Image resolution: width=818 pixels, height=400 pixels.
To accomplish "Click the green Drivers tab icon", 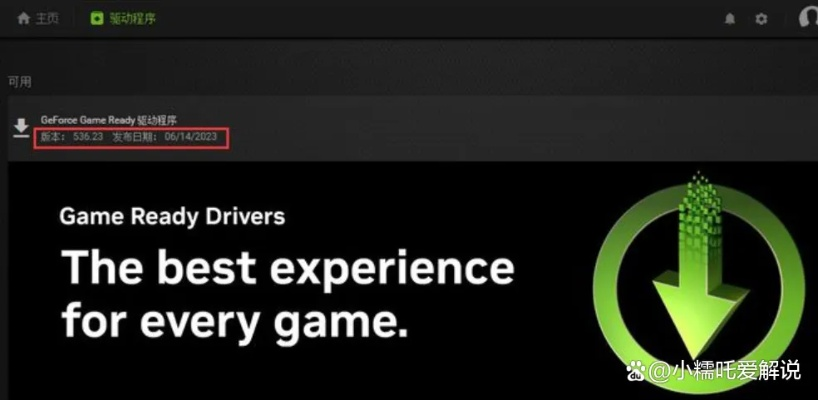I will pyautogui.click(x=97, y=19).
